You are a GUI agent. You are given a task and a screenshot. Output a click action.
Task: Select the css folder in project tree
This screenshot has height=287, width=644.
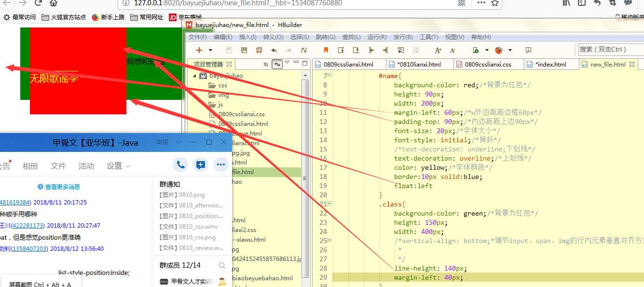pyautogui.click(x=218, y=85)
